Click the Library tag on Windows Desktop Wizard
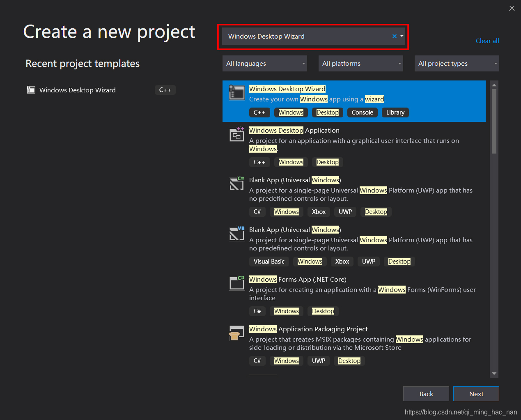 pos(395,112)
